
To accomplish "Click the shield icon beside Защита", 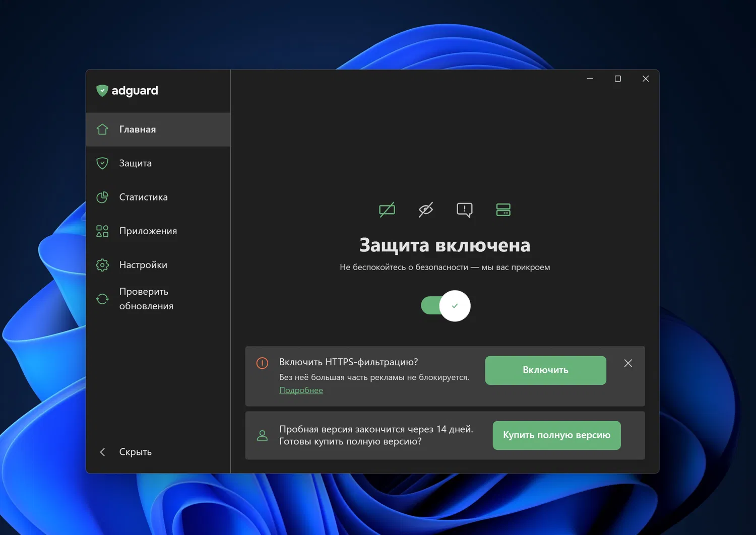I will pyautogui.click(x=102, y=163).
